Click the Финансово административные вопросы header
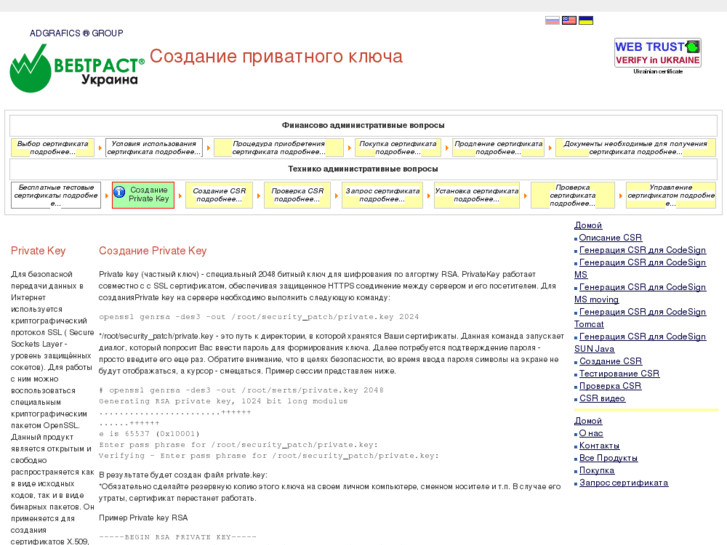This screenshot has height=545, width=727. tap(363, 125)
